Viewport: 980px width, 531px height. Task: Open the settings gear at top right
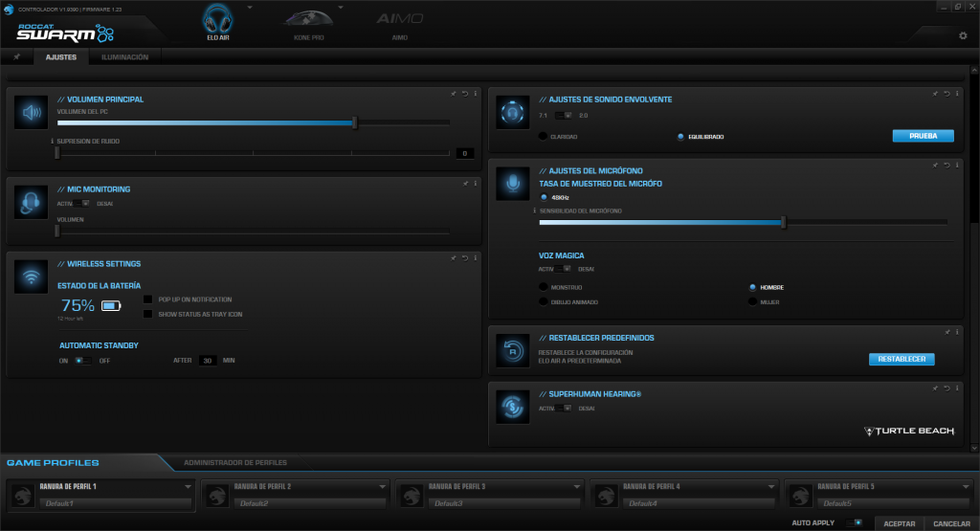[963, 35]
